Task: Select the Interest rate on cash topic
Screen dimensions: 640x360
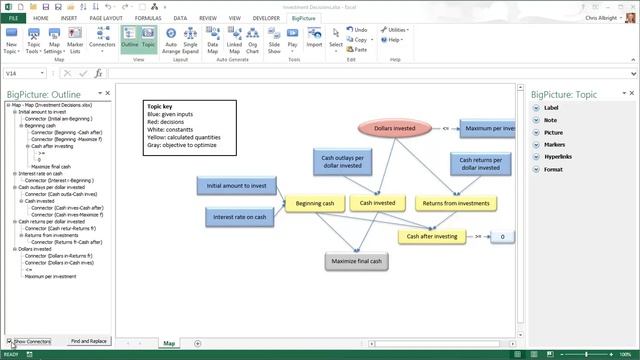Action: [x=240, y=217]
